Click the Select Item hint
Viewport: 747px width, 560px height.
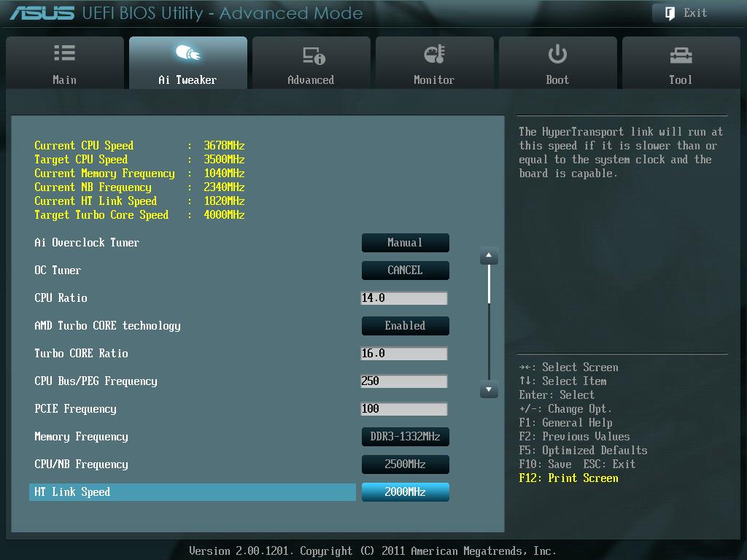click(x=563, y=381)
